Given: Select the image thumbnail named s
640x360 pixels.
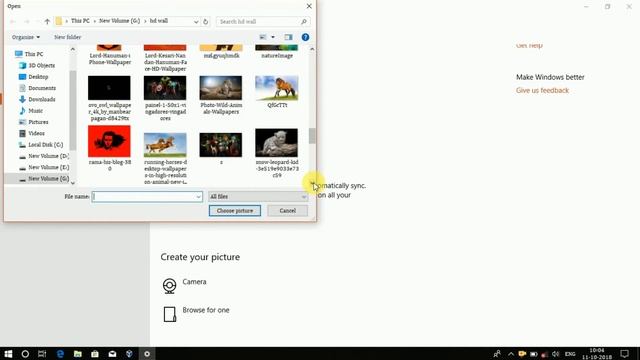Looking at the screenshot, I should coord(221,145).
